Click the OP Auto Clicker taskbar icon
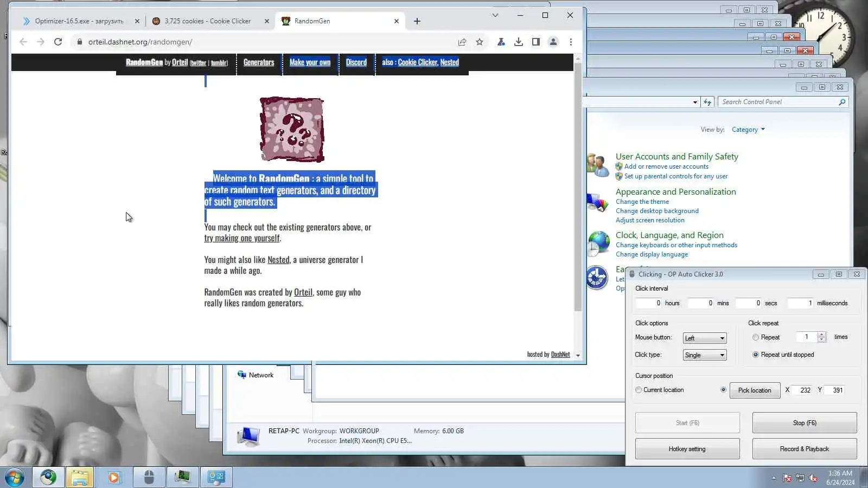The height and width of the screenshot is (488, 868). click(149, 477)
